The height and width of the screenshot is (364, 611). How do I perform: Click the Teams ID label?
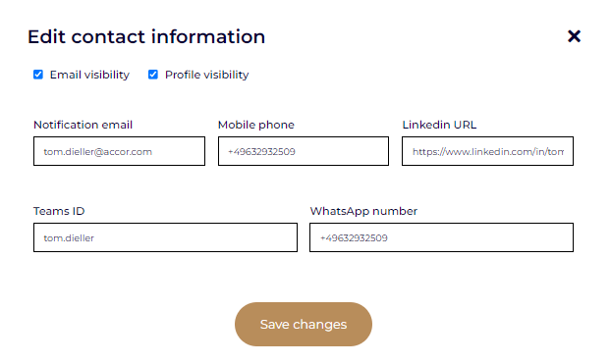59,211
